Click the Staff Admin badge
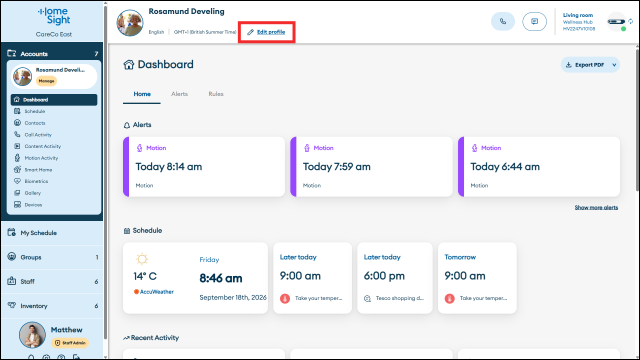This screenshot has height=360, width=640. tap(70, 343)
